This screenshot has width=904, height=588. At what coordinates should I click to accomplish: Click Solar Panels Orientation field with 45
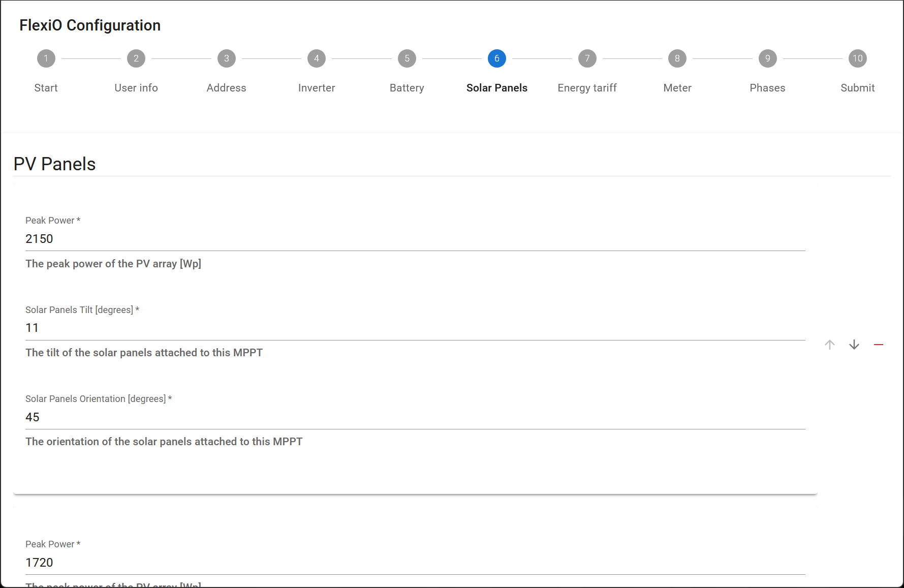pyautogui.click(x=415, y=417)
